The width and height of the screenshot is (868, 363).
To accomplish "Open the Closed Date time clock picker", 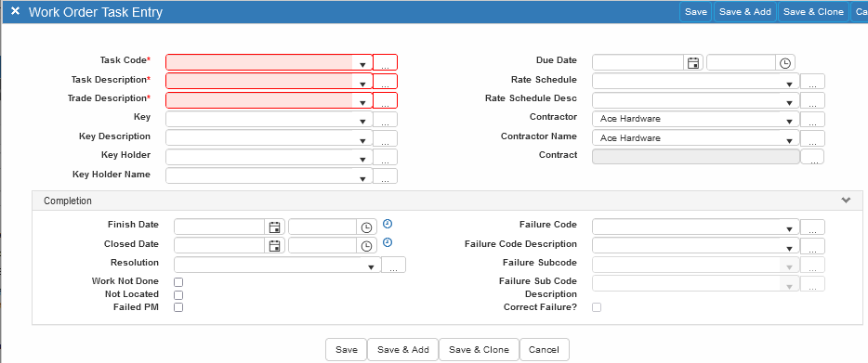I will click(366, 246).
